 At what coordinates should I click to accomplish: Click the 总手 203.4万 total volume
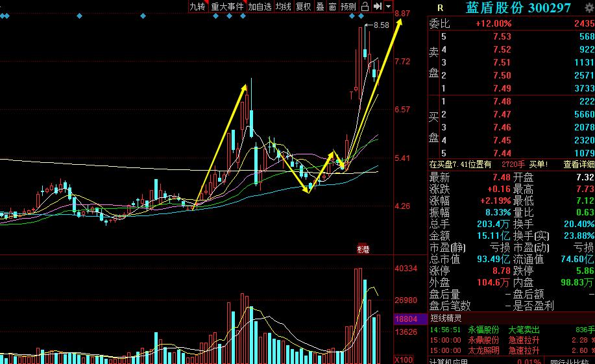pos(493,224)
